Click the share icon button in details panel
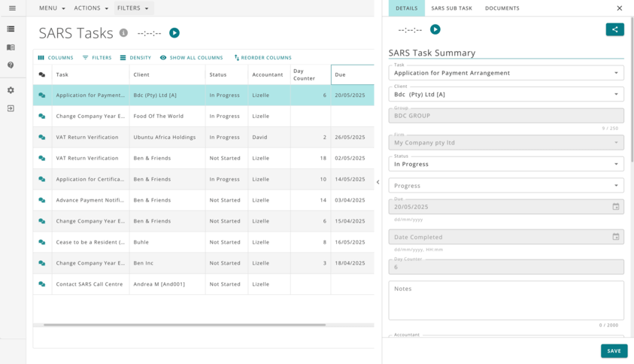This screenshot has height=364, width=634. [x=614, y=29]
